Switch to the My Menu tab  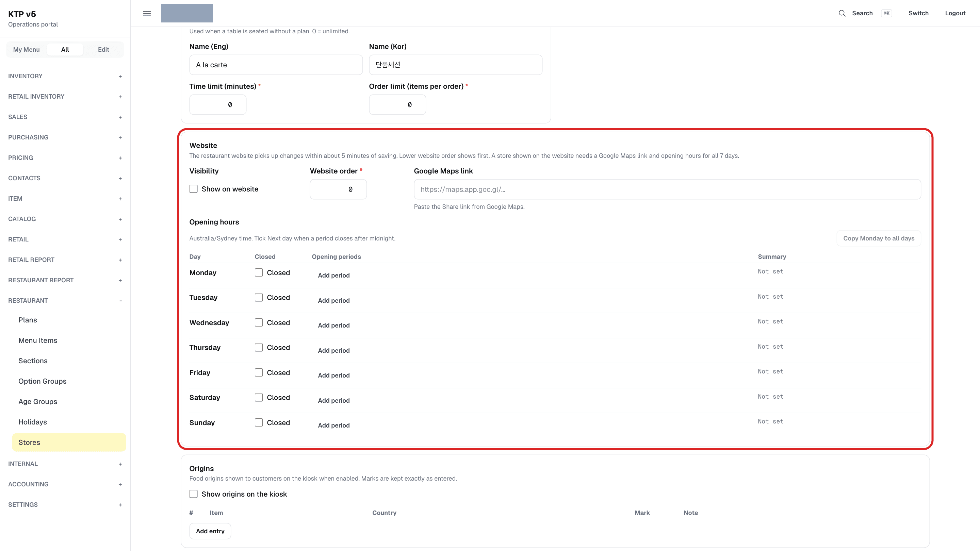(26, 49)
